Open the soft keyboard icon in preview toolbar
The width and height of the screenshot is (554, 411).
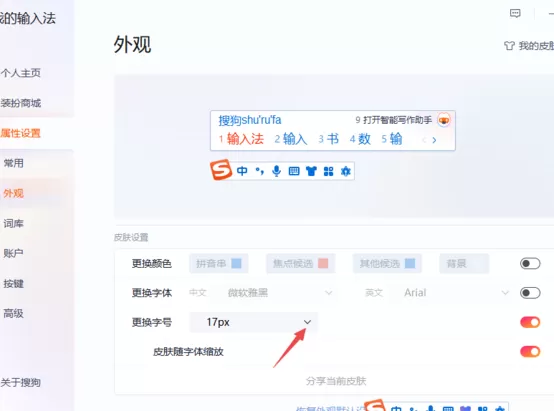pos(294,171)
